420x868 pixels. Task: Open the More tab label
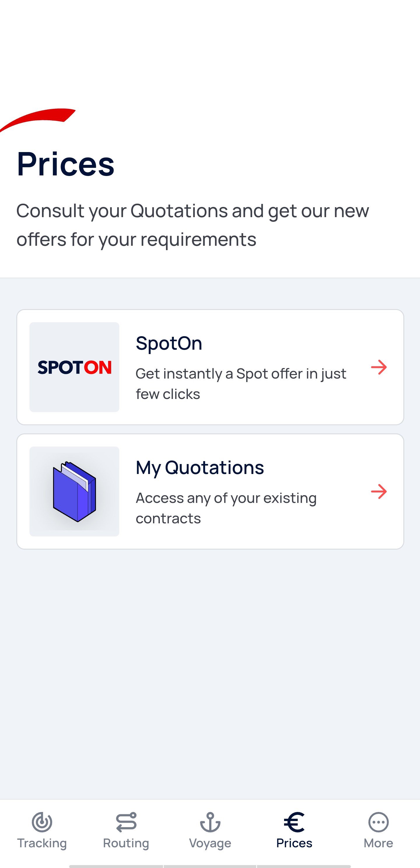378,843
